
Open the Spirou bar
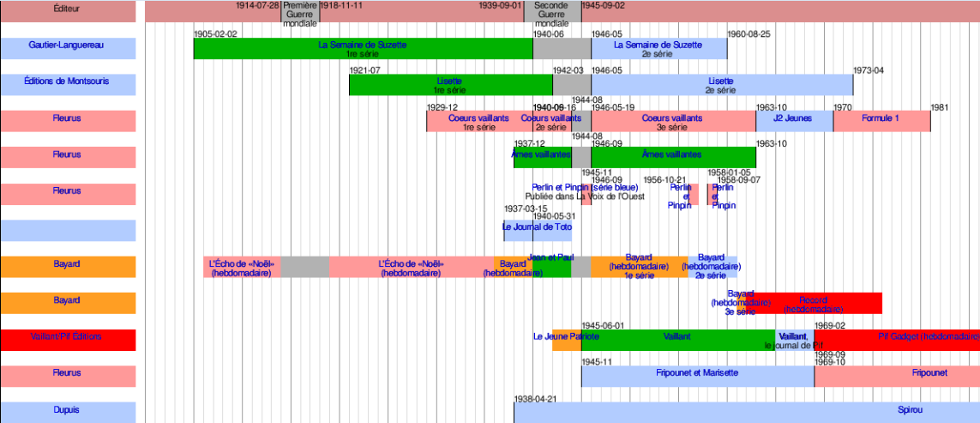747,413
